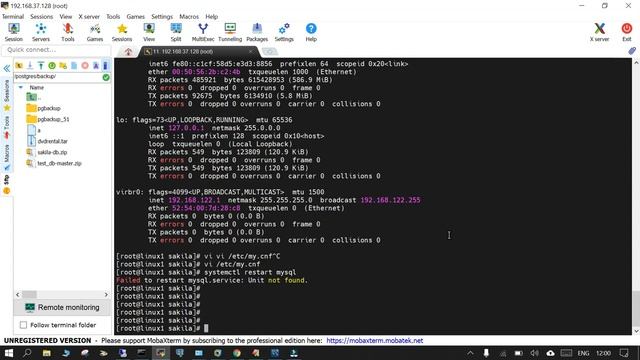Open the notifications action center icon
The image size is (640, 360).
pyautogui.click(x=624, y=353)
